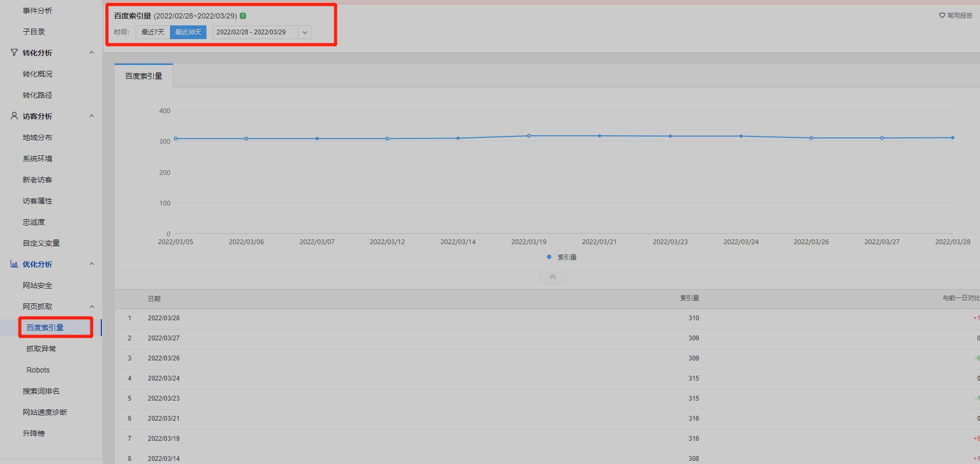Image resolution: width=980 pixels, height=464 pixels.
Task: Collapse the 转化分析 section chevron
Action: (91, 52)
